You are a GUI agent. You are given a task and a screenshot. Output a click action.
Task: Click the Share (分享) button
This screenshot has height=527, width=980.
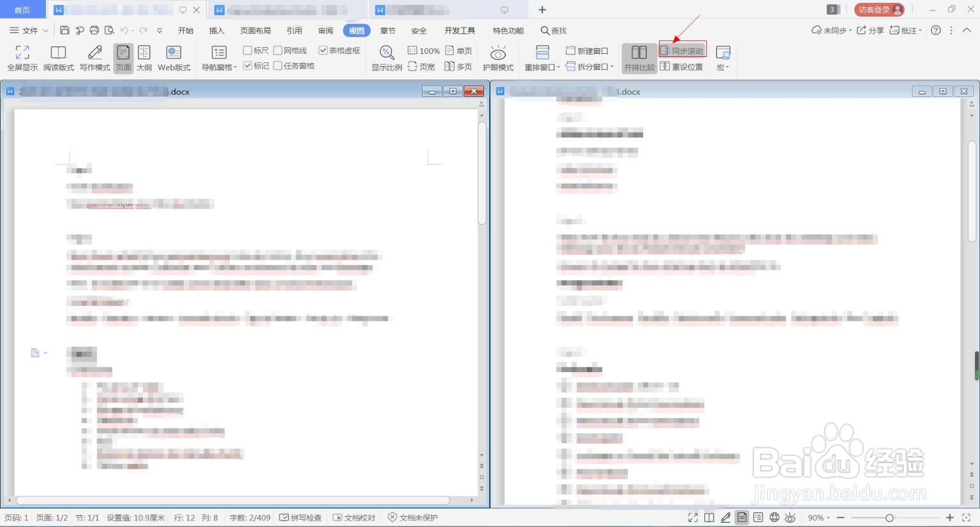[870, 30]
